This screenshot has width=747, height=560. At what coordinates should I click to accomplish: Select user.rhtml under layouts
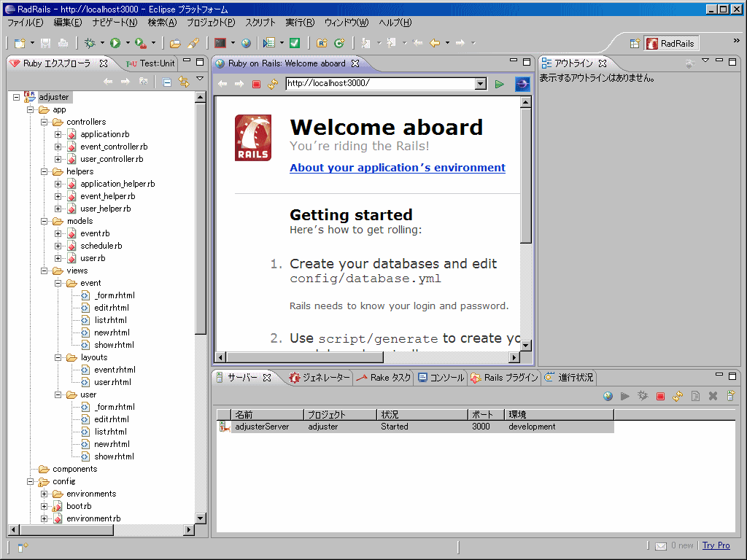[112, 382]
